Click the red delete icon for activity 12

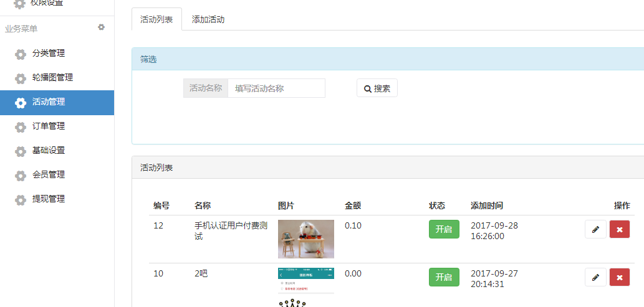(619, 229)
